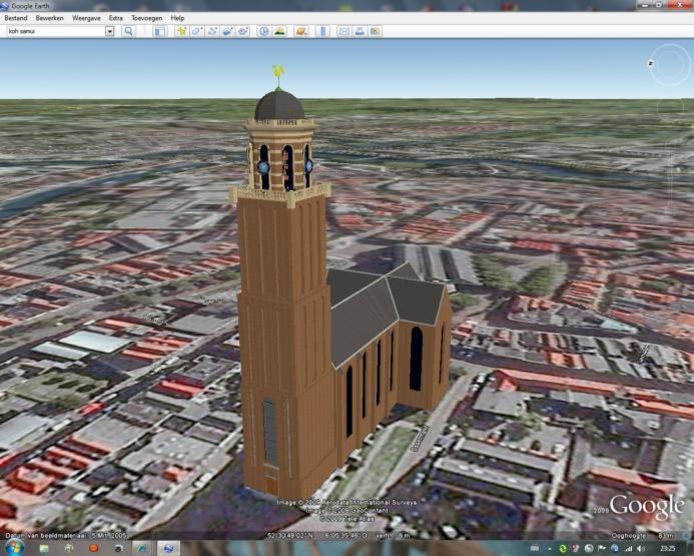The width and height of the screenshot is (694, 556).
Task: Select the Add Polygon tool
Action: coord(197,31)
